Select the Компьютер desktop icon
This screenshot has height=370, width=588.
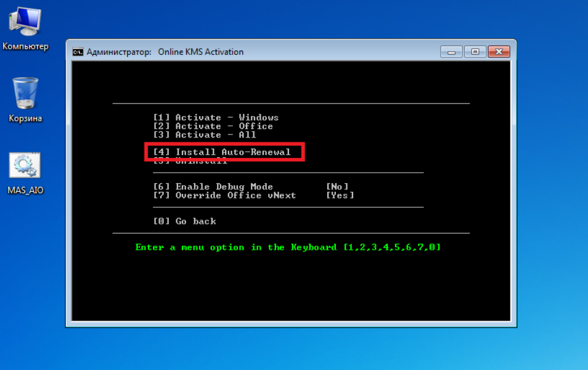pos(25,23)
